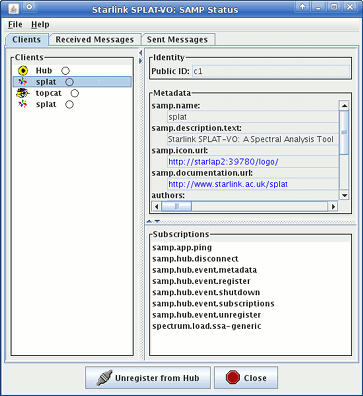Maximize the SAMP Status window

334,7
